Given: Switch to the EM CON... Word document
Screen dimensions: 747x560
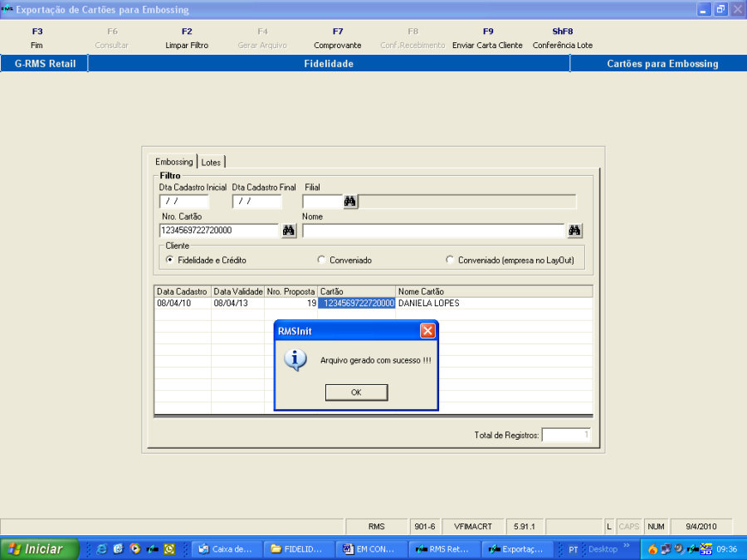Looking at the screenshot, I should click(x=371, y=549).
